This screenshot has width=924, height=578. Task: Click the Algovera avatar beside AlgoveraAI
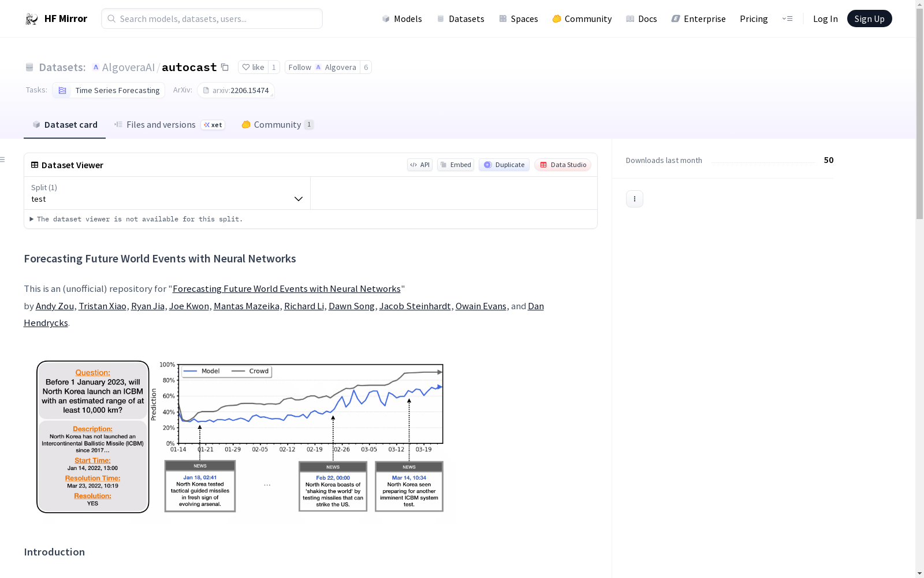pyautogui.click(x=96, y=67)
